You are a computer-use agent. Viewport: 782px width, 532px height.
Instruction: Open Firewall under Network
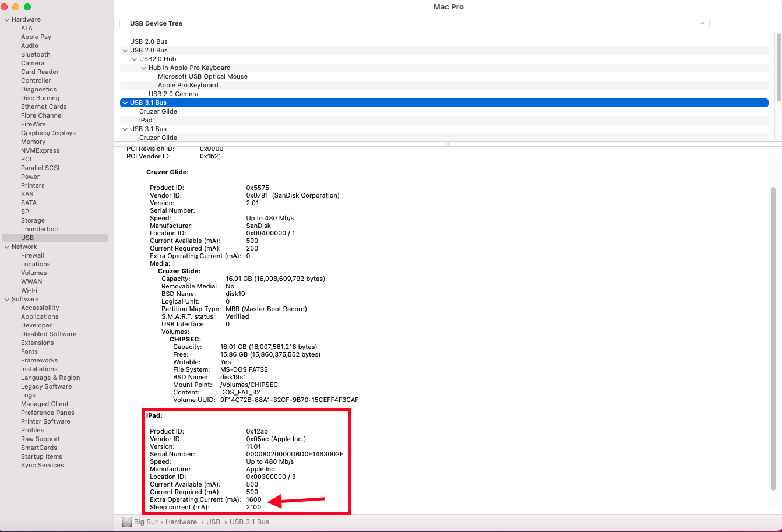[x=33, y=255]
